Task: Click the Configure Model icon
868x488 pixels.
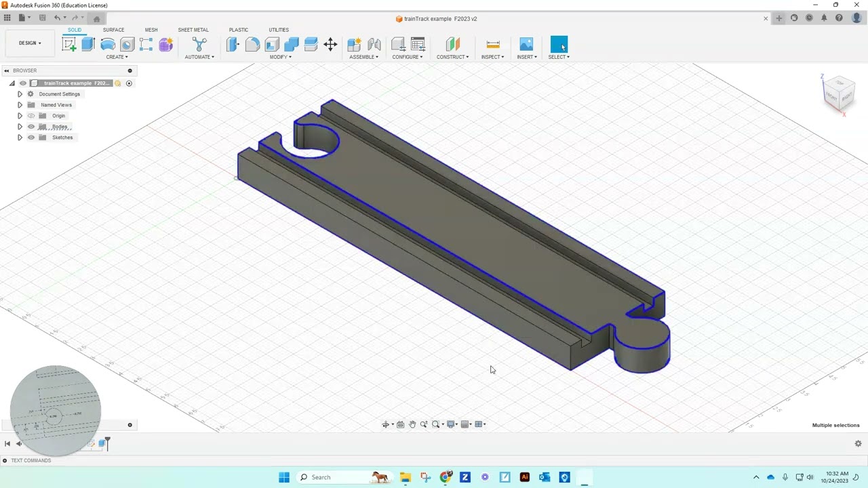Action: [399, 45]
